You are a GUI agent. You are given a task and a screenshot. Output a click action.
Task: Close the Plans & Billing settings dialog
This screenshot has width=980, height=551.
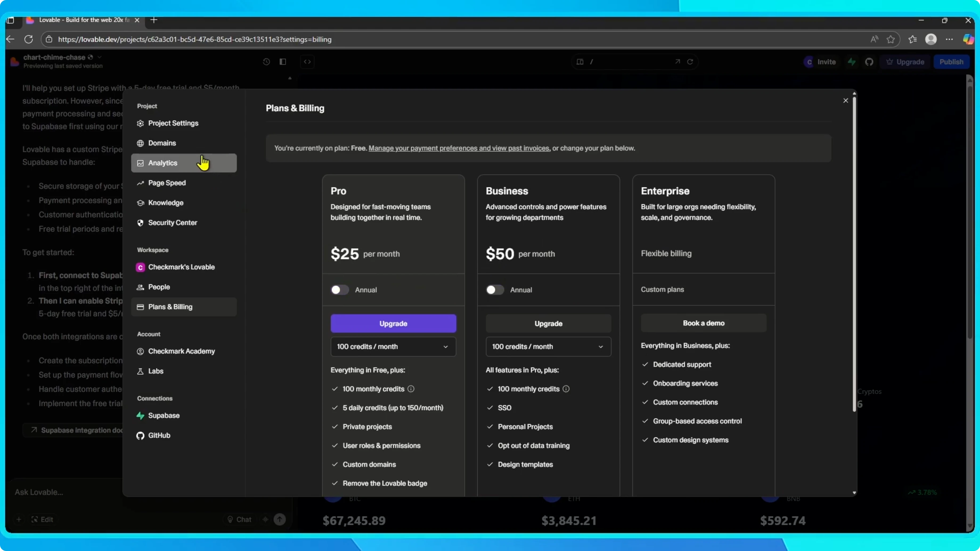[x=846, y=100]
